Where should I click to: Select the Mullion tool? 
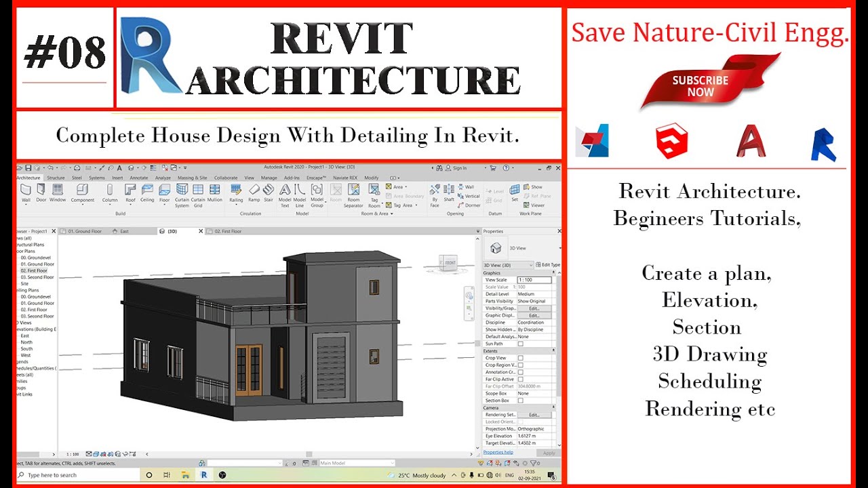(215, 192)
